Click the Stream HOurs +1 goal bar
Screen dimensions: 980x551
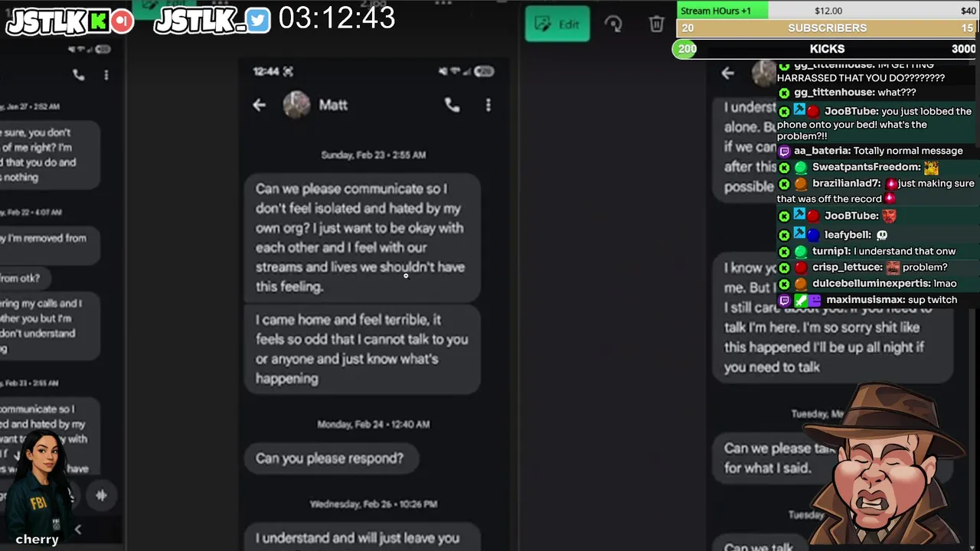pyautogui.click(x=827, y=10)
